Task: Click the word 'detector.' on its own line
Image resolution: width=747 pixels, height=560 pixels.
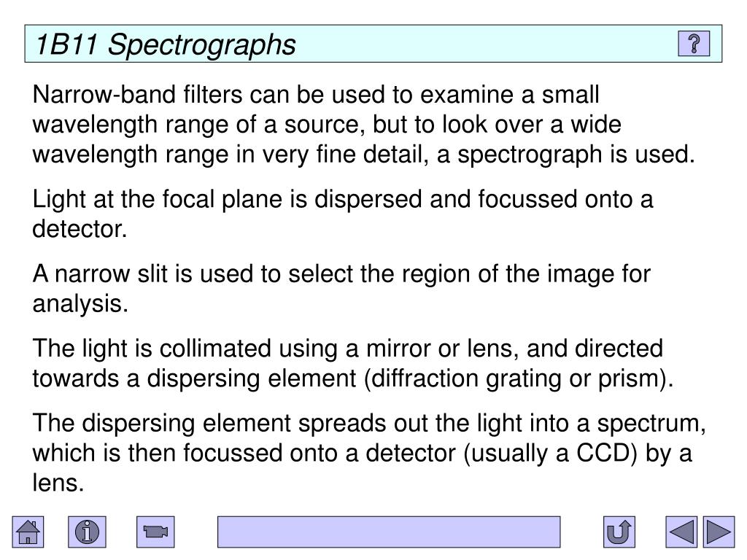Action: pyautogui.click(x=80, y=229)
